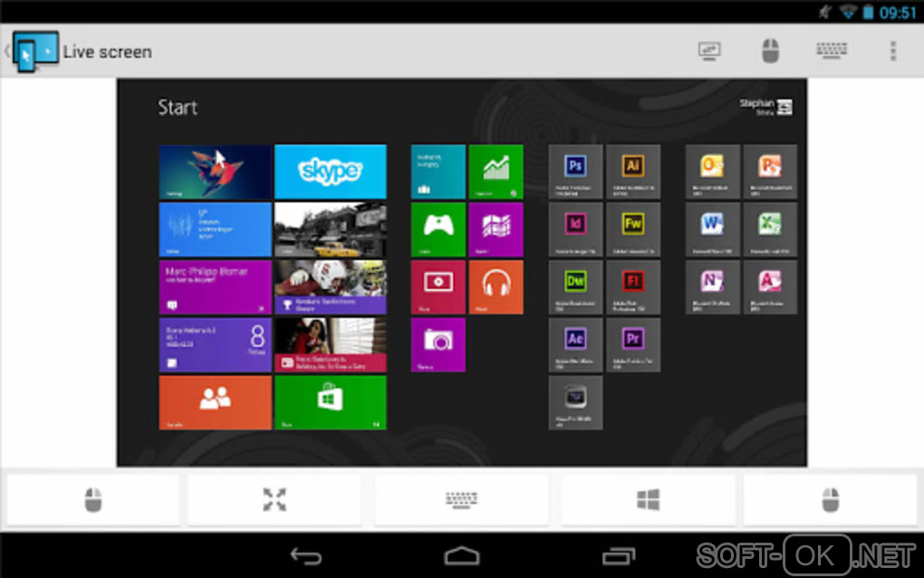This screenshot has height=578, width=924.
Task: Launch Adobe After Effects tile
Action: (x=575, y=344)
